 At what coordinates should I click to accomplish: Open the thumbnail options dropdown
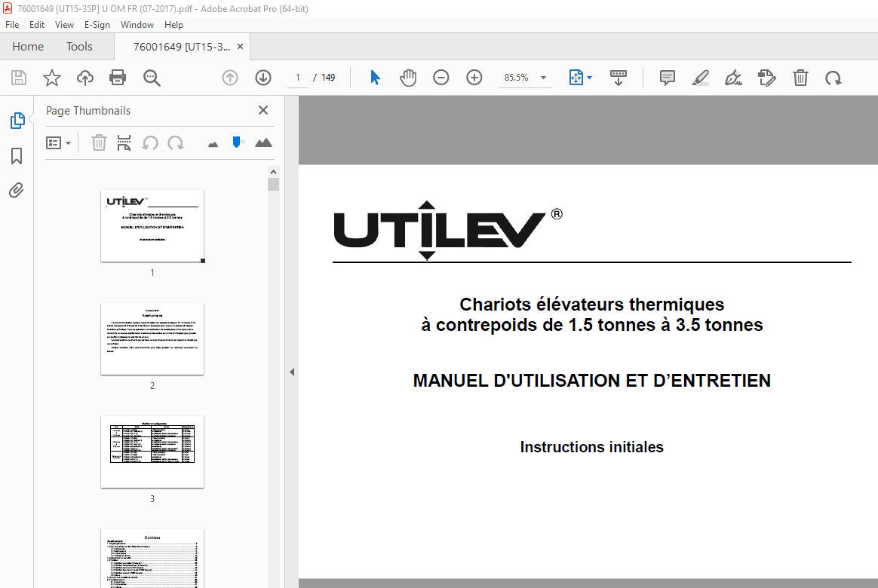(59, 142)
